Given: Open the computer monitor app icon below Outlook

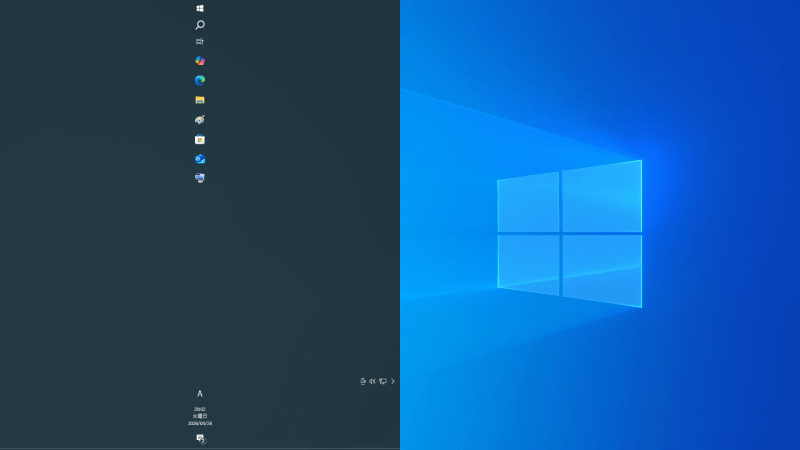Looking at the screenshot, I should click(200, 178).
